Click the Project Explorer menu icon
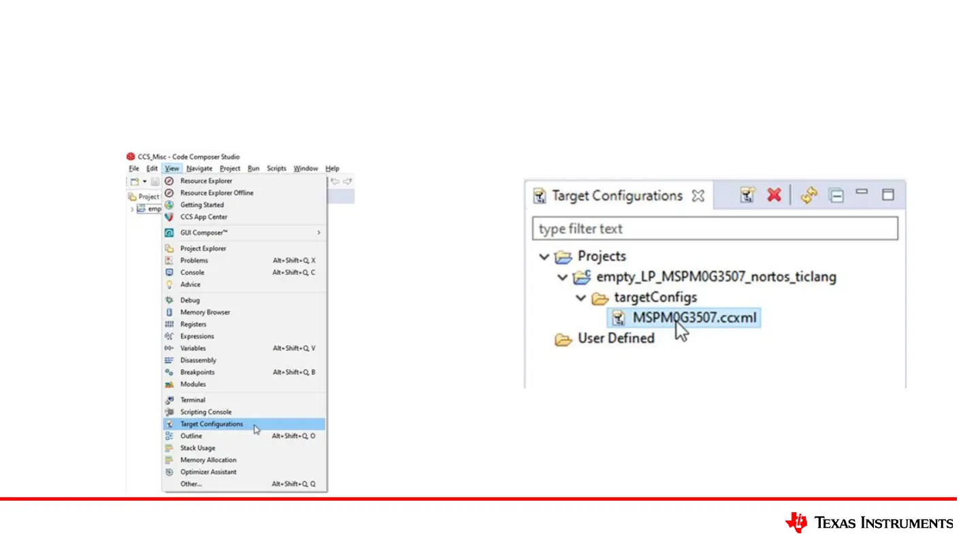This screenshot has height=551, width=980. [169, 248]
